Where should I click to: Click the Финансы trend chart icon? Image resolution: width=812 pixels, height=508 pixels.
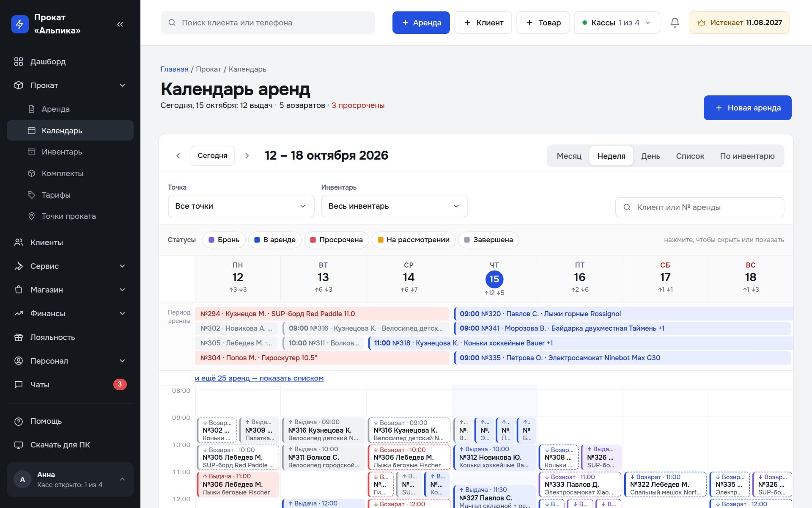(x=19, y=314)
